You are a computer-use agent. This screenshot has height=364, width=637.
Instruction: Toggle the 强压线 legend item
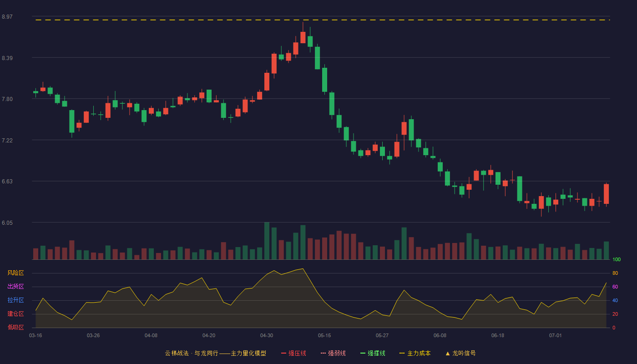[293, 353]
